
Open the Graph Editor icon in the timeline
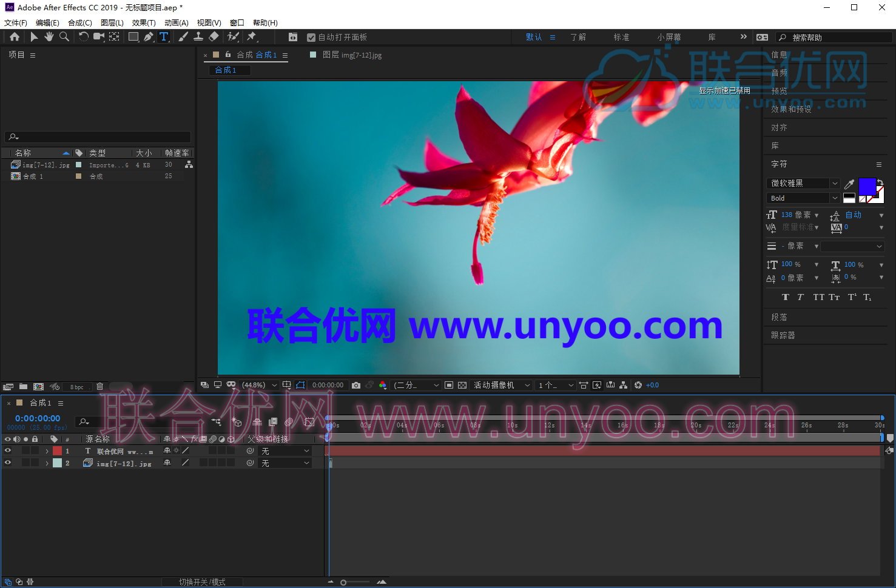tap(309, 422)
